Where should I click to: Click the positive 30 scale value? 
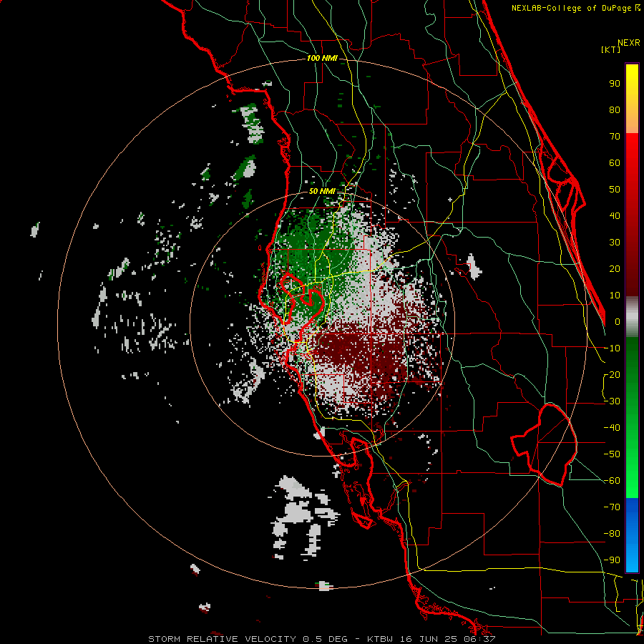pyautogui.click(x=615, y=243)
